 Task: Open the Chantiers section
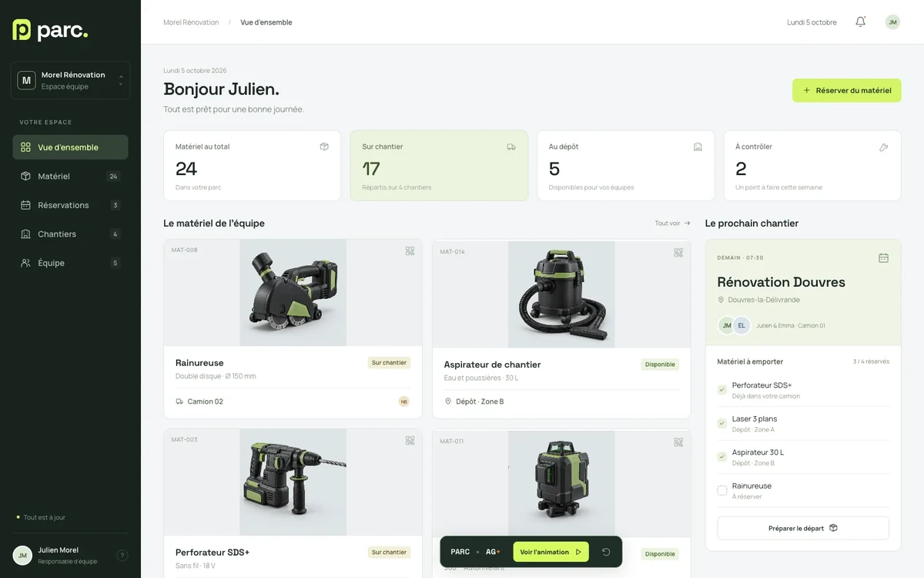[70, 234]
